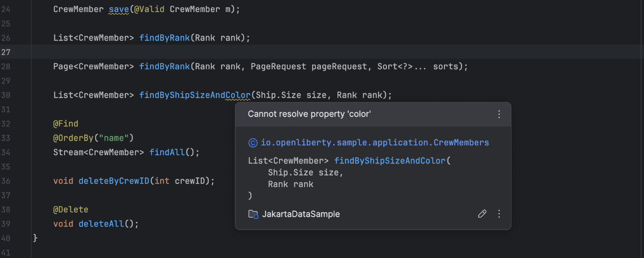
Task: Click findByShipSizeAndColor inside the popup signature
Action: coord(390,161)
